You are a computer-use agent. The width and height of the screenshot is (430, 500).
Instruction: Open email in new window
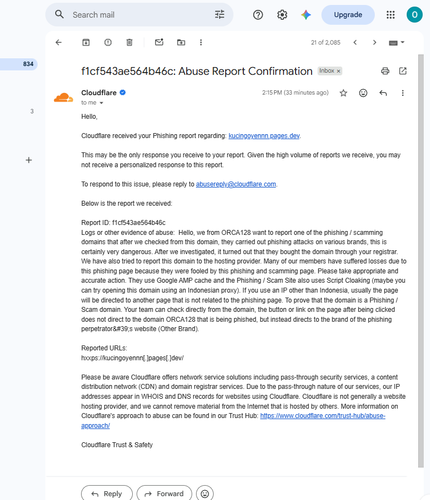[403, 71]
